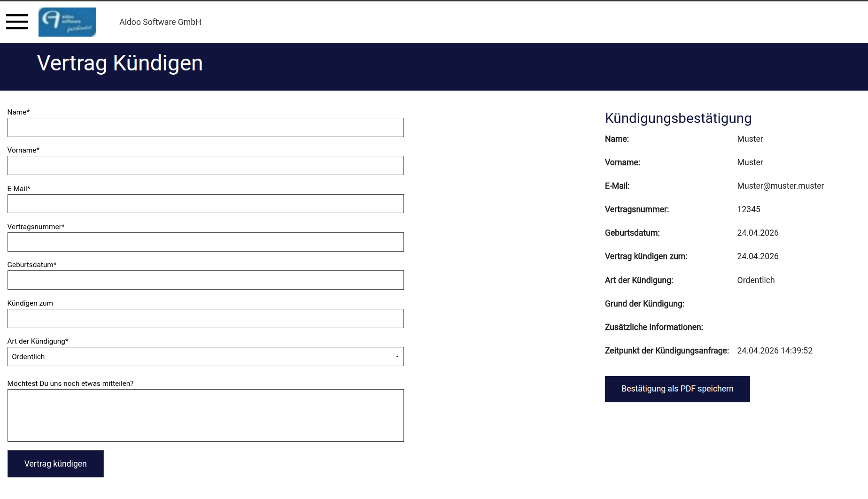
Task: Click the Name* form label
Action: click(18, 112)
